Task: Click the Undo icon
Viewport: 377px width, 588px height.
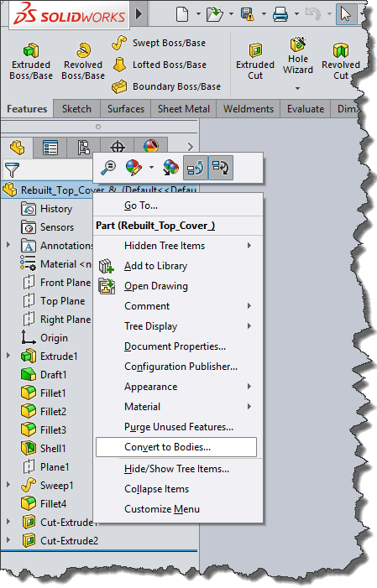Action: [x=313, y=14]
